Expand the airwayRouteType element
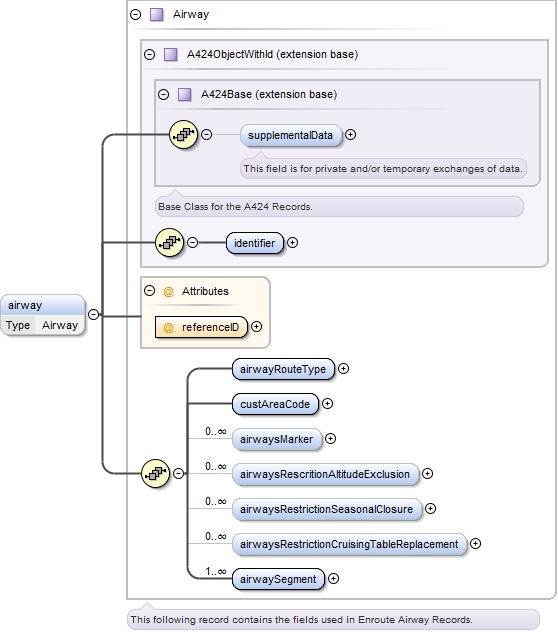 click(x=343, y=369)
